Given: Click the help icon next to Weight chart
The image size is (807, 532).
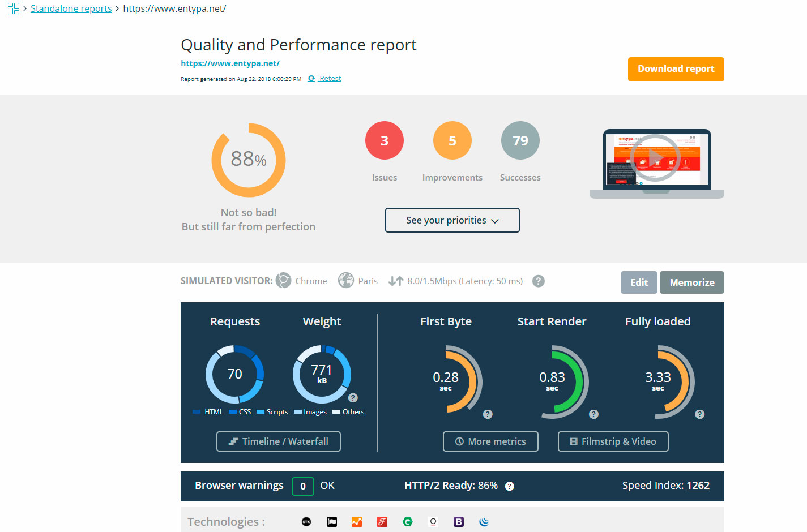Looking at the screenshot, I should [x=353, y=397].
